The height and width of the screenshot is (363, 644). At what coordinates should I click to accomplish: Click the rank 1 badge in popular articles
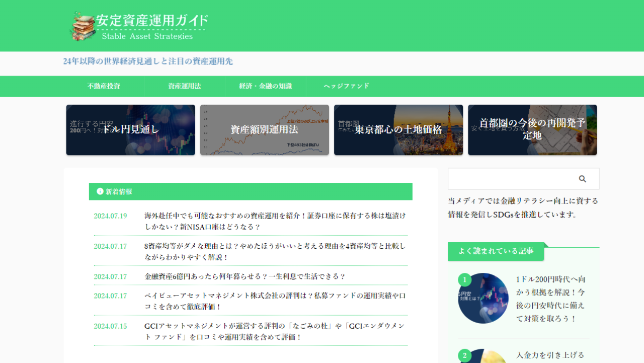pos(465,280)
